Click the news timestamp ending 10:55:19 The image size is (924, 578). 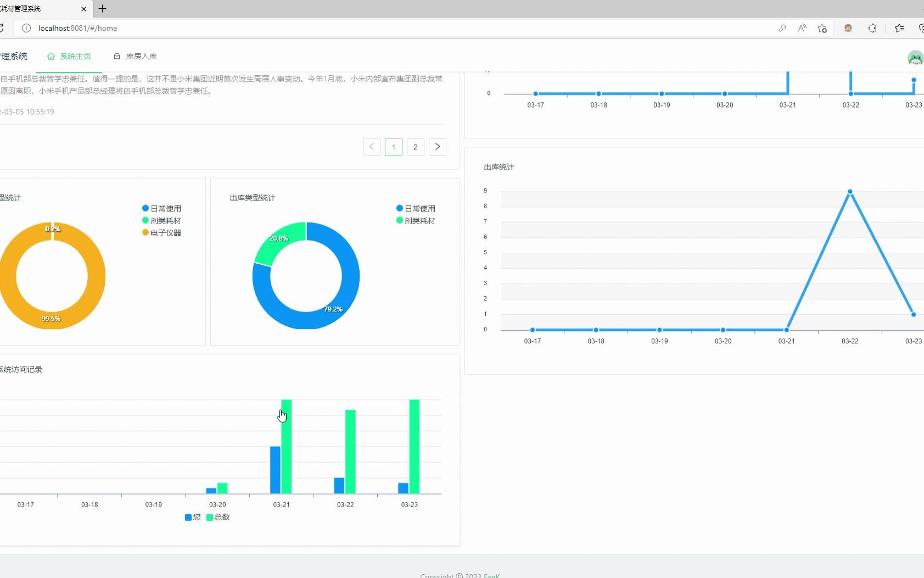click(27, 112)
